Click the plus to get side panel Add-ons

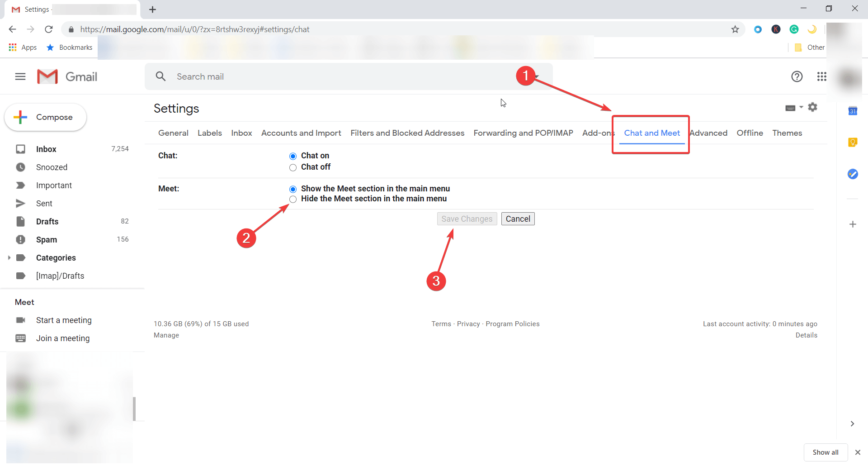[854, 224]
